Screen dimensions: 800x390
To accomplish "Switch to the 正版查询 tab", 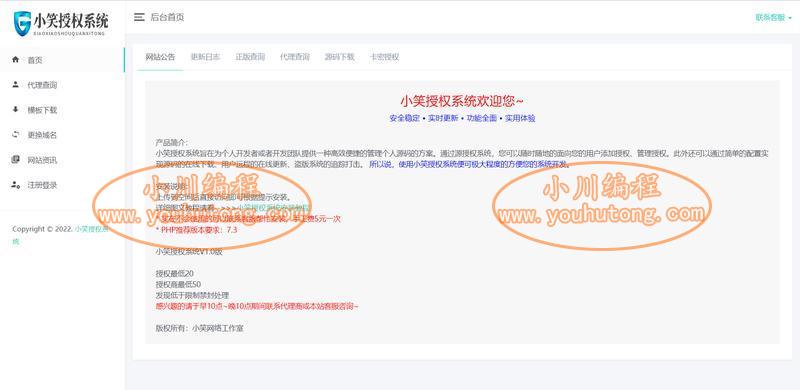I will point(250,57).
